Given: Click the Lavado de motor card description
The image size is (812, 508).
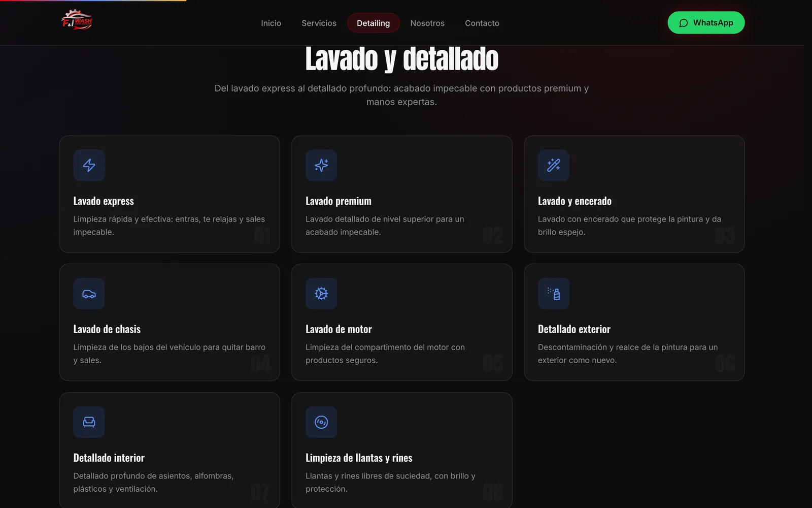Looking at the screenshot, I should [385, 354].
